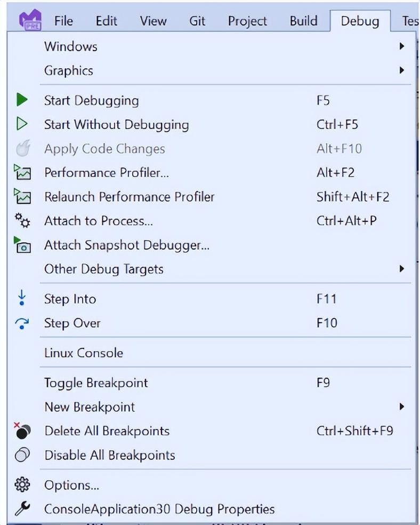
Task: Choose Disable All Breakpoints
Action: [x=212, y=455]
